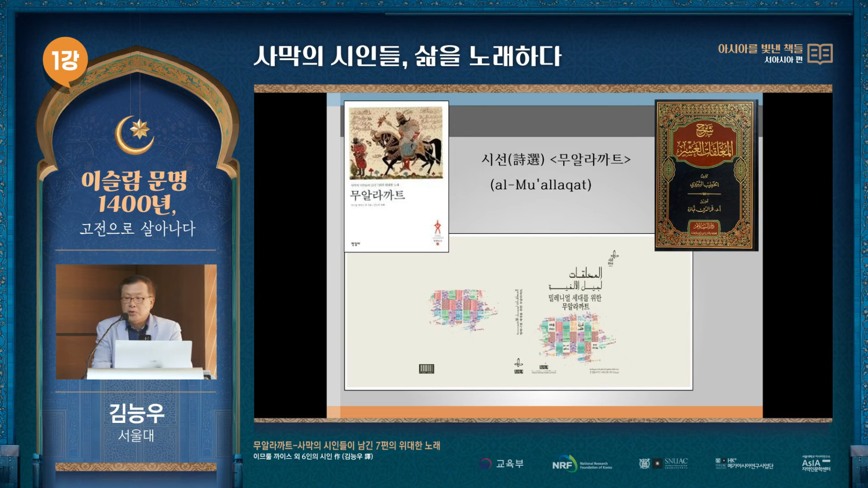
Task: Click the '아시아를 빛낸 책들' series title
Action: tap(760, 49)
